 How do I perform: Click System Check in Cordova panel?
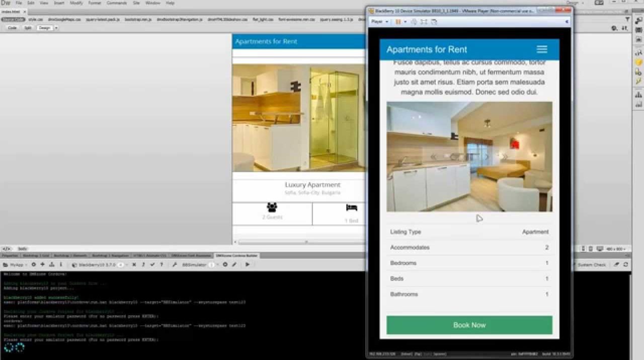(592, 264)
